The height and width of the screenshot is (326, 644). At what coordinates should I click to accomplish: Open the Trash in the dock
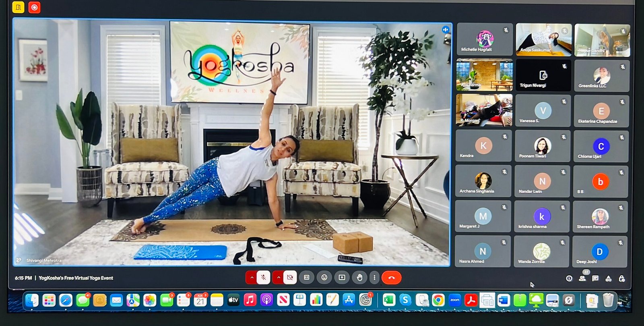pyautogui.click(x=608, y=300)
